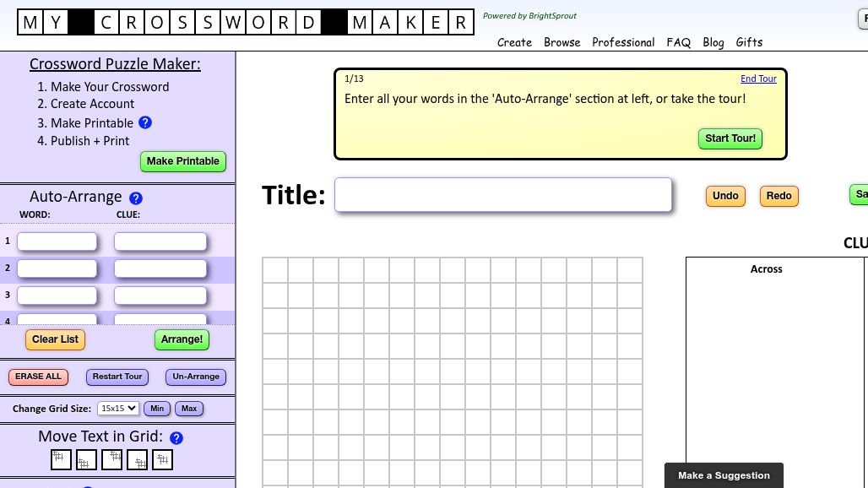Click into the puzzle Title input field
The image size is (868, 488).
(x=503, y=195)
